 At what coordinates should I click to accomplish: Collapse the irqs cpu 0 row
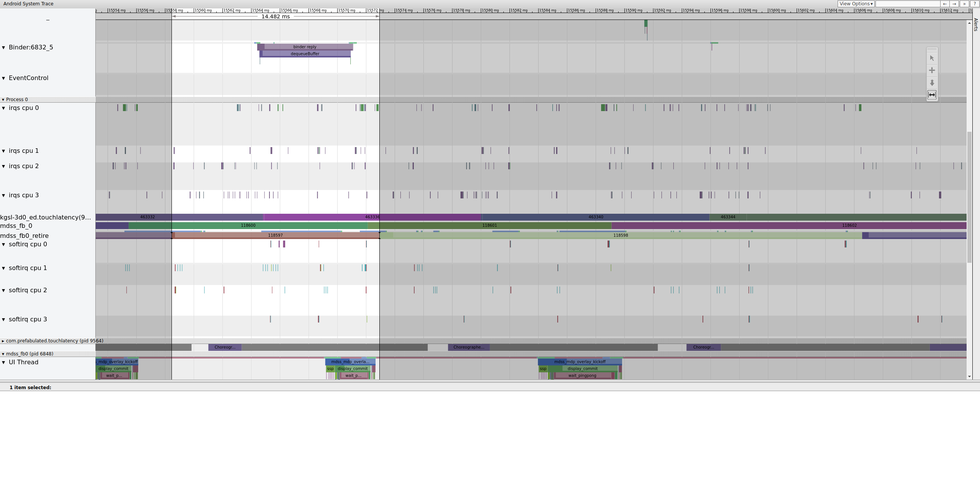coord(3,108)
